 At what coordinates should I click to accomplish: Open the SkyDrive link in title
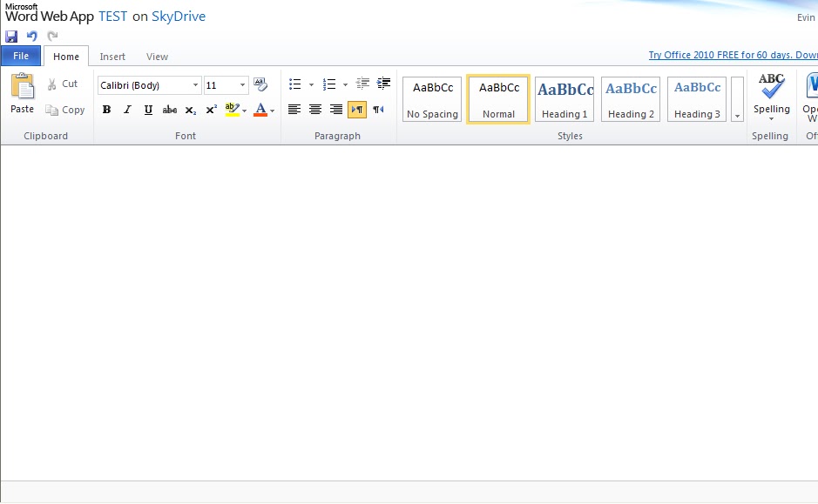click(x=179, y=17)
